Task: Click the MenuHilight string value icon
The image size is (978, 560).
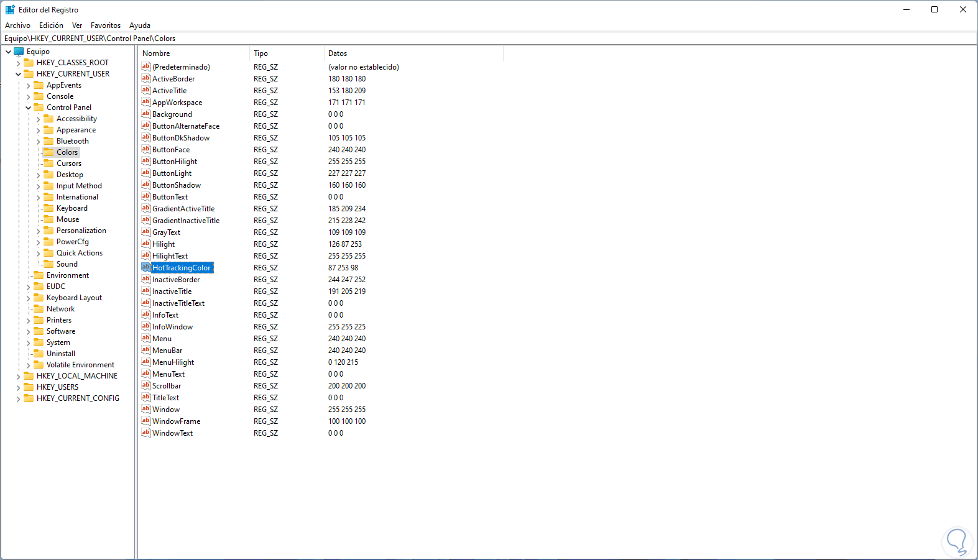Action: [146, 362]
